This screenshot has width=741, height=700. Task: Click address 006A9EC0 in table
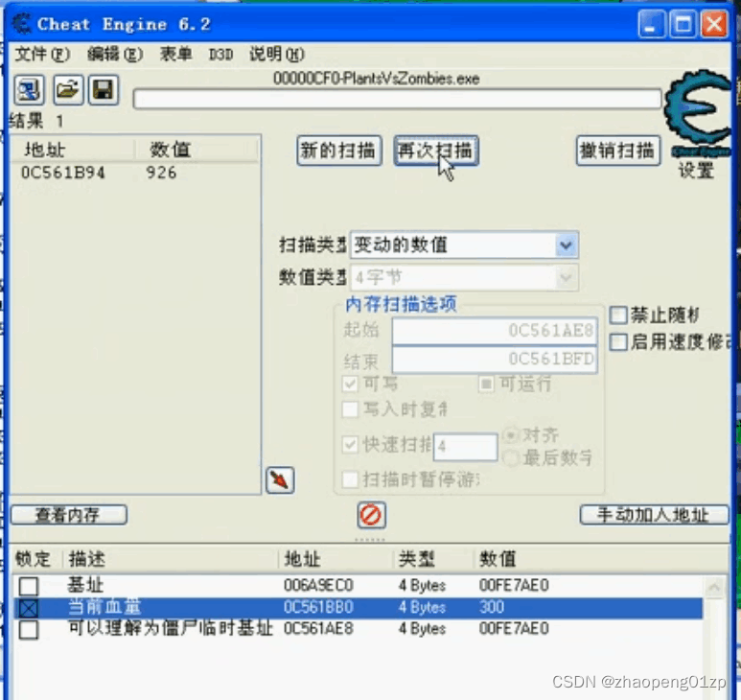[318, 586]
